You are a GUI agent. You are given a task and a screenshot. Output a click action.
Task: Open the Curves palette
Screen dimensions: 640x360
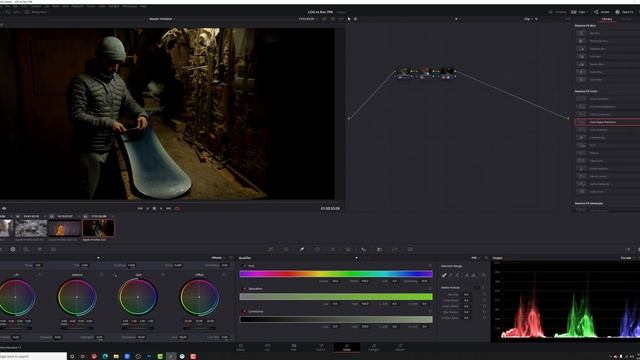[x=271, y=249]
